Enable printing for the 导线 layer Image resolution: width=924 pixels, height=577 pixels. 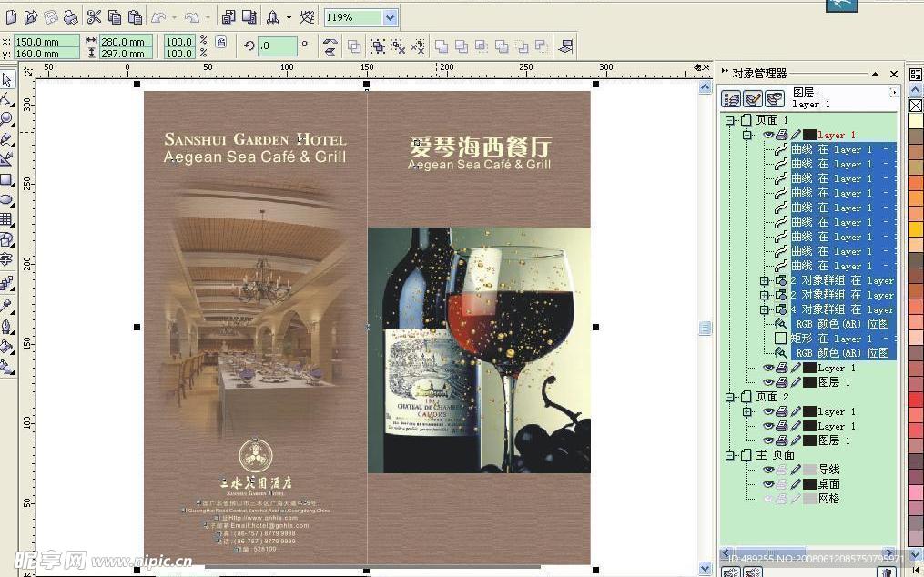[781, 470]
